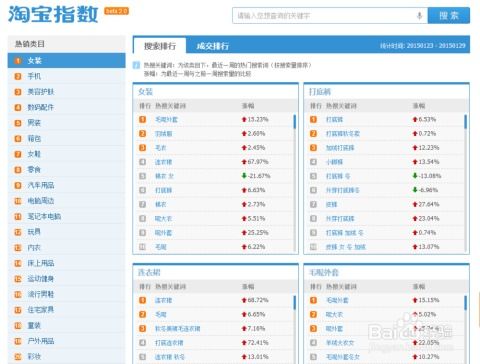The width and height of the screenshot is (480, 364).
Task: Click the 淘宝指数 logo
Action: coord(53,15)
